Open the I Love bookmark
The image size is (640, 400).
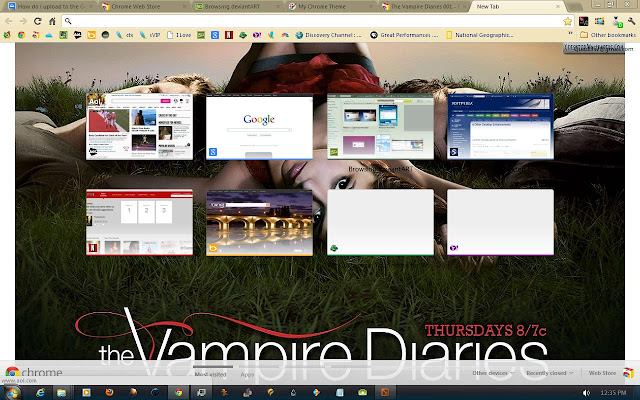point(179,35)
